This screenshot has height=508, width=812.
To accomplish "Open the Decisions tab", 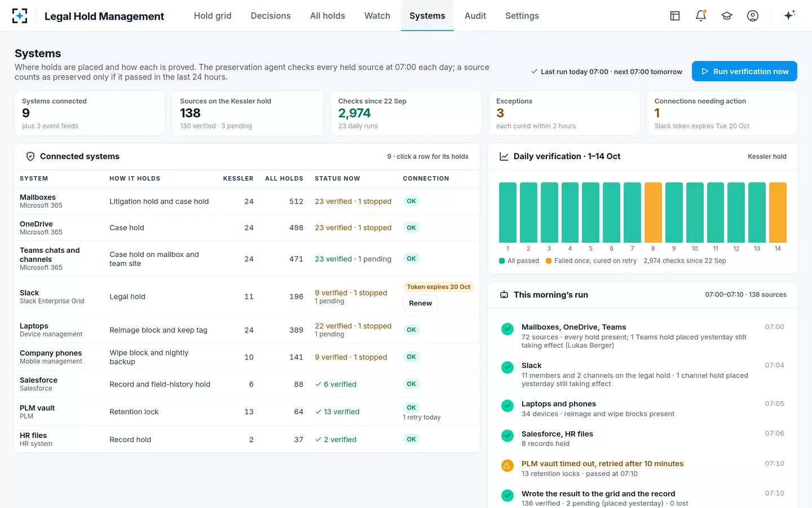I will coord(271,16).
